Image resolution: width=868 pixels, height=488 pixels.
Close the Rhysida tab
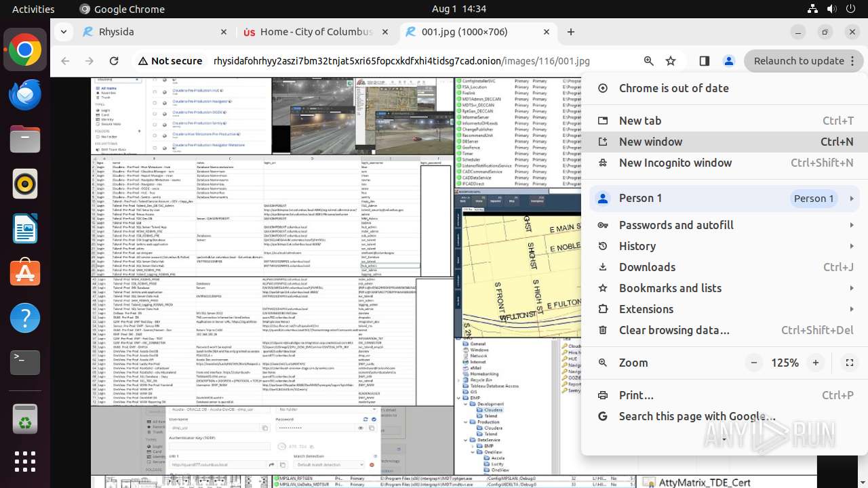224,32
